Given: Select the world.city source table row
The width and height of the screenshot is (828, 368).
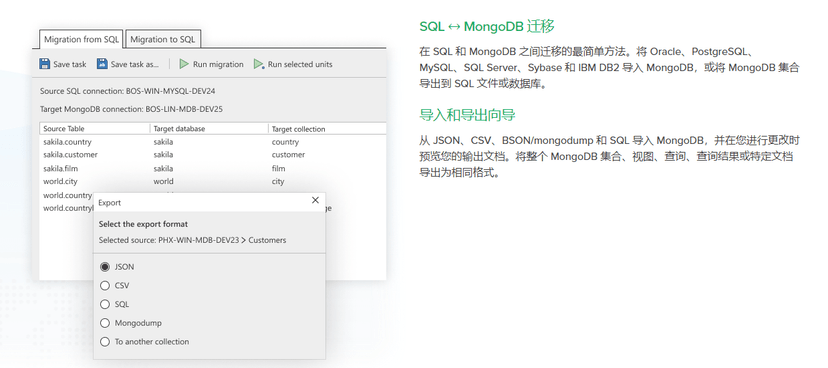Looking at the screenshot, I should pos(213,181).
